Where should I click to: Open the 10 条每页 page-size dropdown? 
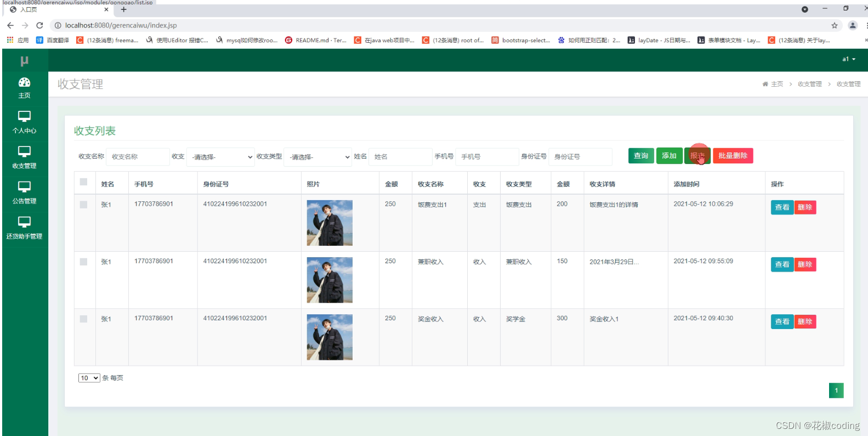click(x=89, y=378)
